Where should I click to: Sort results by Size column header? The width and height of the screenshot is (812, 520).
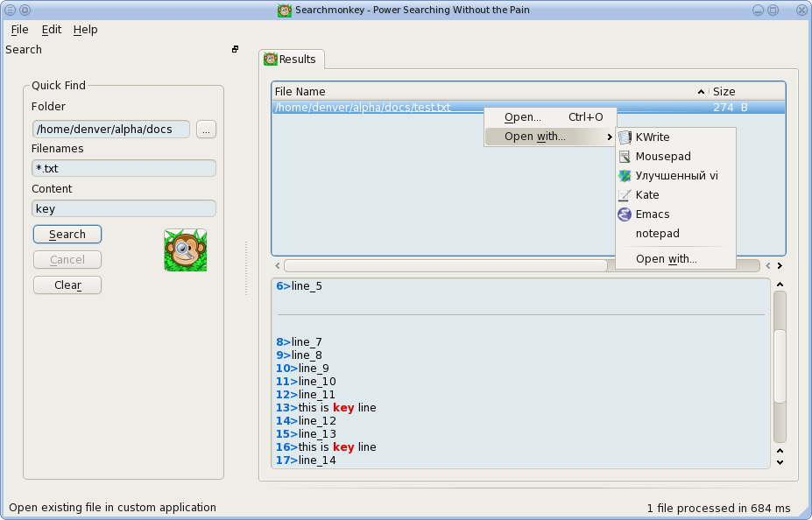pyautogui.click(x=747, y=92)
